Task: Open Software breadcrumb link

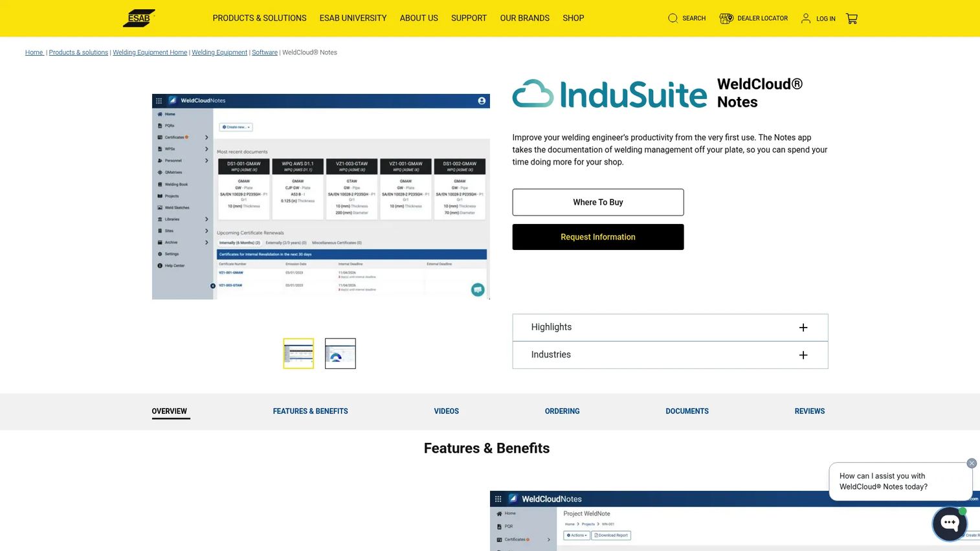Action: pyautogui.click(x=265, y=52)
